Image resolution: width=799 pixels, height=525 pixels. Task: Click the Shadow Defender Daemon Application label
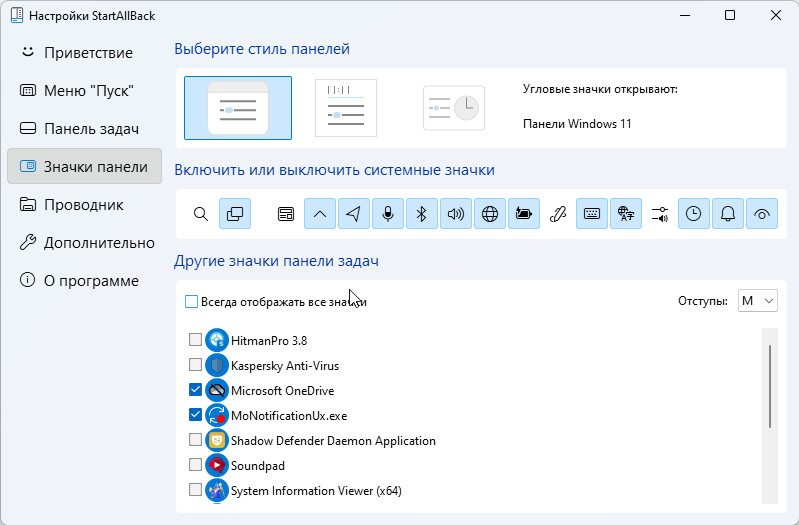[x=333, y=440]
